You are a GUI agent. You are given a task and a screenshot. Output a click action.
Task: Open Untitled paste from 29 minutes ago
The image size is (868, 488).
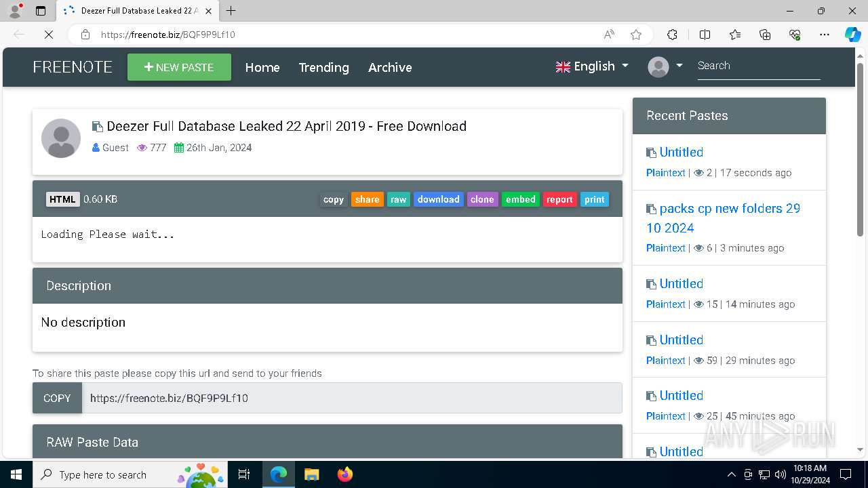(x=682, y=340)
